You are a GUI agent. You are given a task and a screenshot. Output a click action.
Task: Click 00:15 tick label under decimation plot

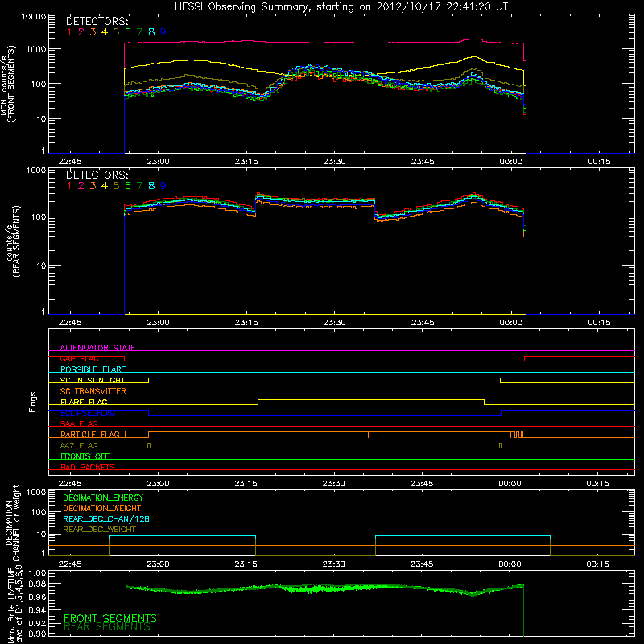[597, 564]
